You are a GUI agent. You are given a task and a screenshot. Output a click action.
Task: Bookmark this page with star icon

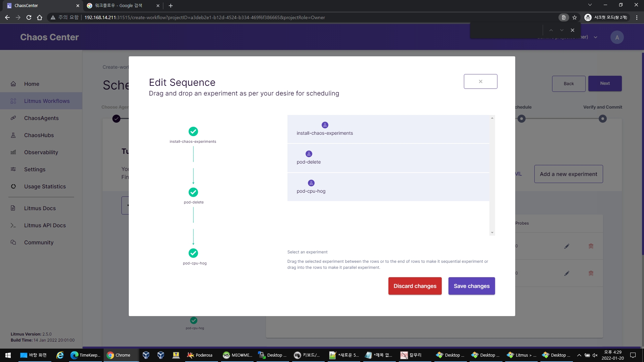coord(575,17)
